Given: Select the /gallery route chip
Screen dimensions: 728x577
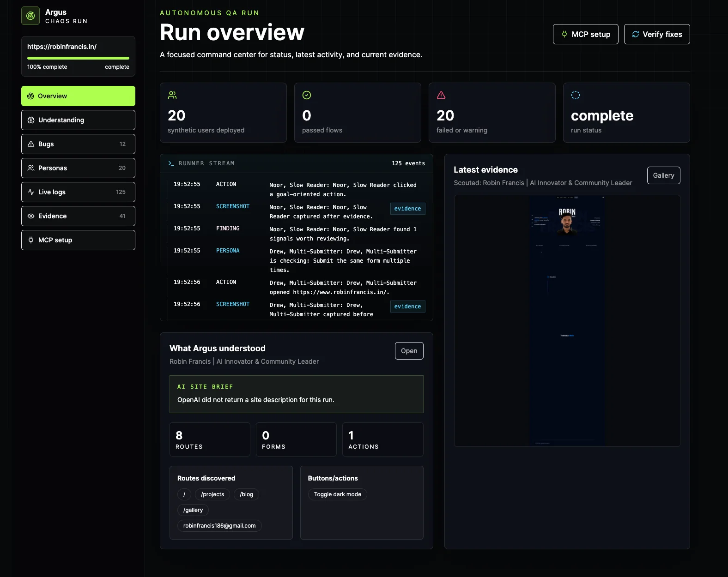Looking at the screenshot, I should [x=193, y=510].
